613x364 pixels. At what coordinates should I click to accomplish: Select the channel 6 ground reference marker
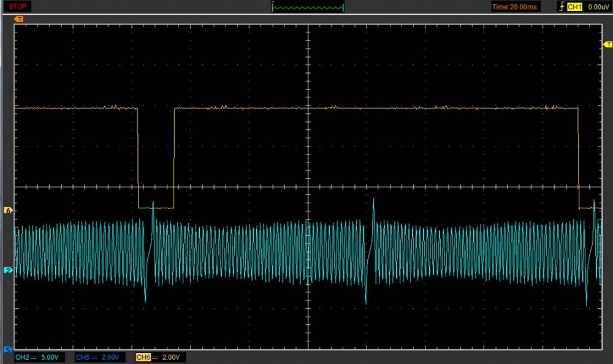pyautogui.click(x=8, y=210)
